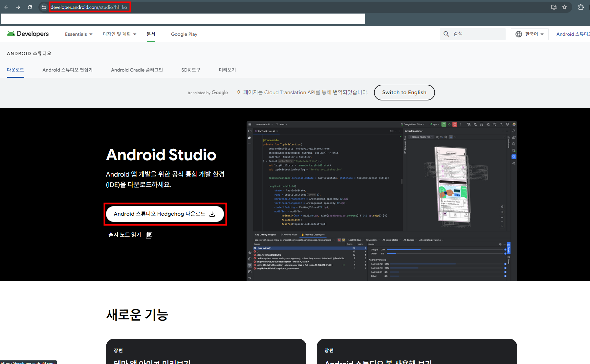Image resolution: width=590 pixels, height=364 pixels.
Task: Click the Android 스튜디오 봇 card on right
Action: click(417, 351)
